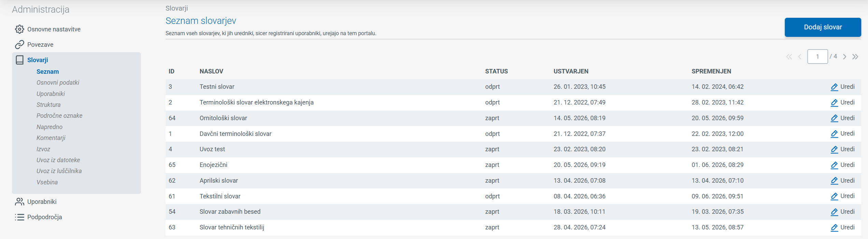Click the pencil icon for Tekstilni slovar
868x239 pixels.
tap(834, 196)
